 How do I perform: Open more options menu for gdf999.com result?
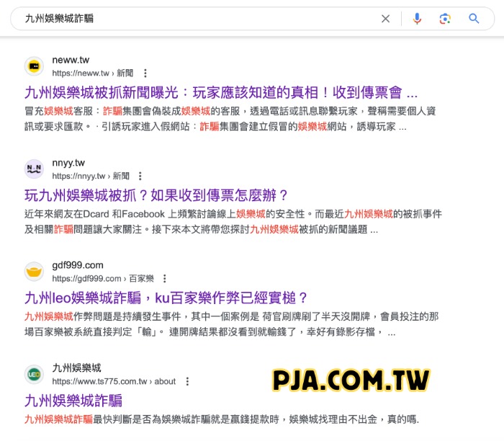(165, 279)
